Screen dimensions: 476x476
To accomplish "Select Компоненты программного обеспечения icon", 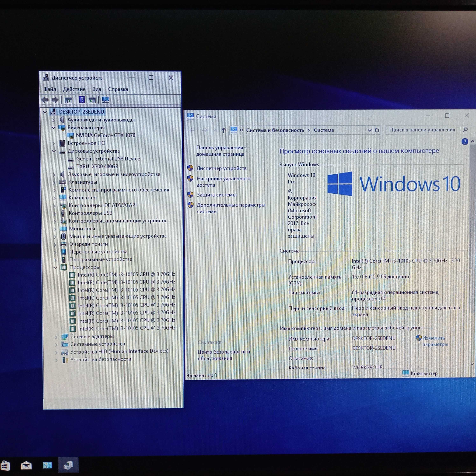I will pos(63,190).
